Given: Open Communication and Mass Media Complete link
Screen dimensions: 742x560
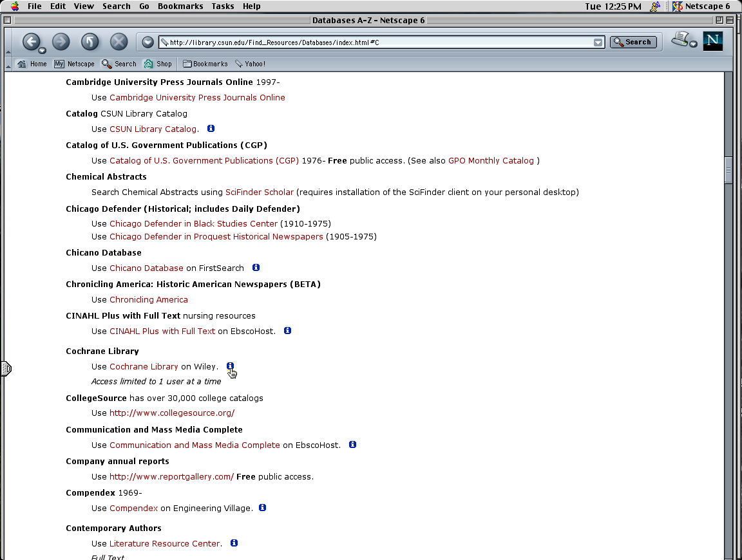Looking at the screenshot, I should pos(195,445).
